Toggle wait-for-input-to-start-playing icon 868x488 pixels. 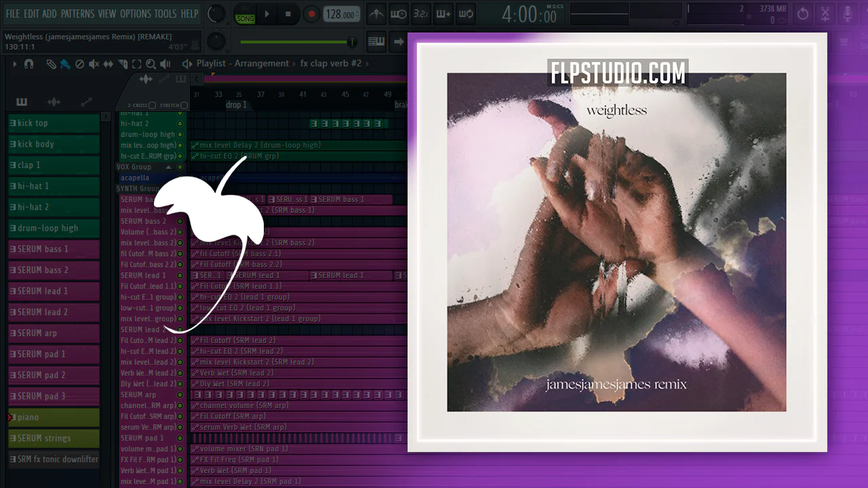pos(399,14)
